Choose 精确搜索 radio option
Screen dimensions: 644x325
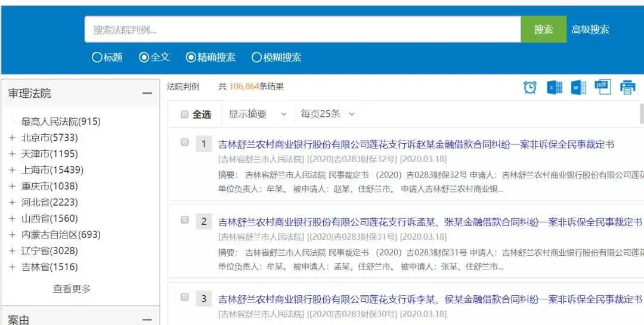(191, 57)
